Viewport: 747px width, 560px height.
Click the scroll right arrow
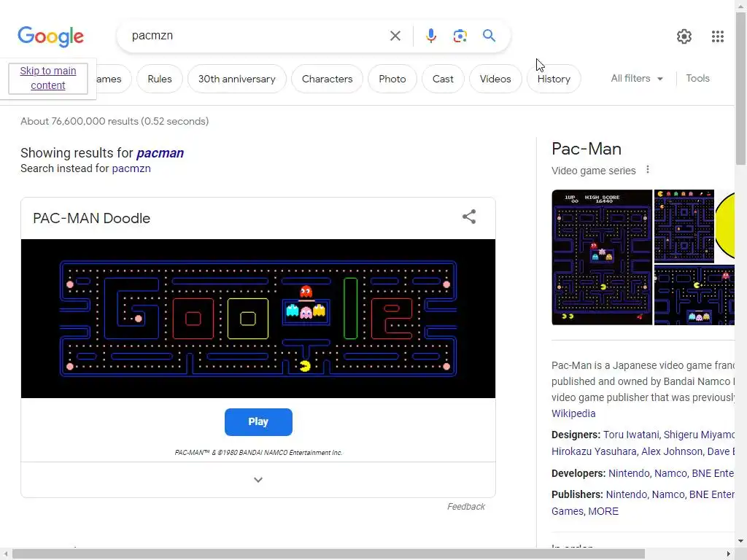(x=729, y=554)
